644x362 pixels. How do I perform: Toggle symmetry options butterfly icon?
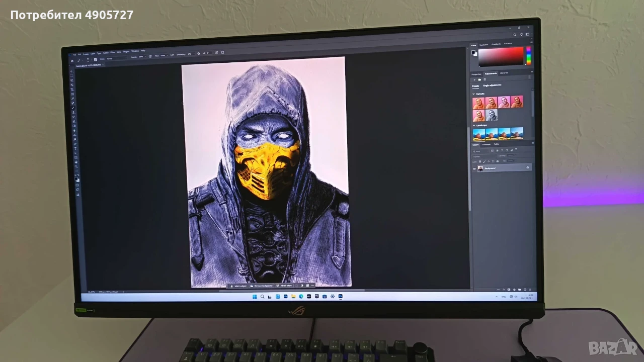coord(222,52)
